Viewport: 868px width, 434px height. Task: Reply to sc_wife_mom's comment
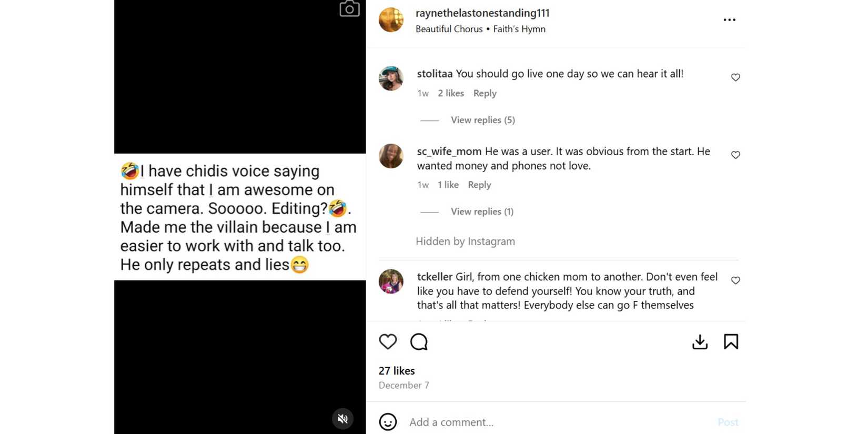coord(479,185)
